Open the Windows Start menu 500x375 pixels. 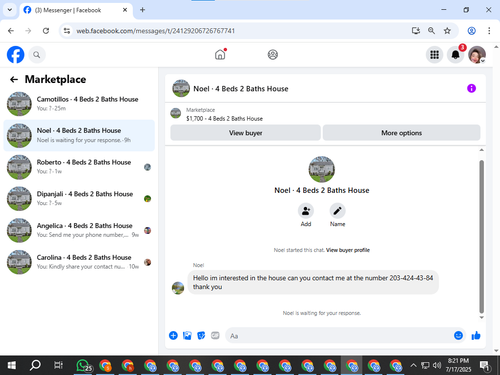(12, 365)
